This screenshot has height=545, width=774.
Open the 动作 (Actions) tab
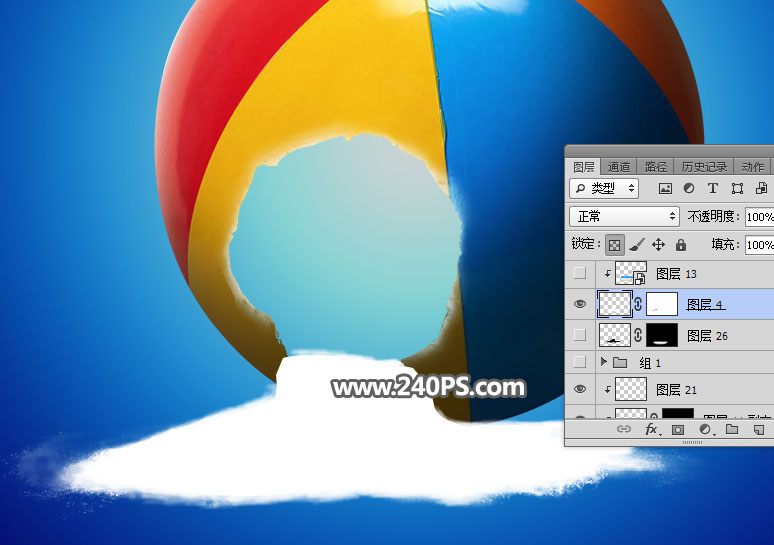(752, 167)
